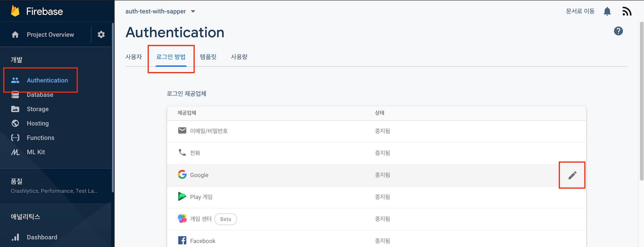Click the Project Overview home icon
This screenshot has height=247, width=644.
[15, 34]
